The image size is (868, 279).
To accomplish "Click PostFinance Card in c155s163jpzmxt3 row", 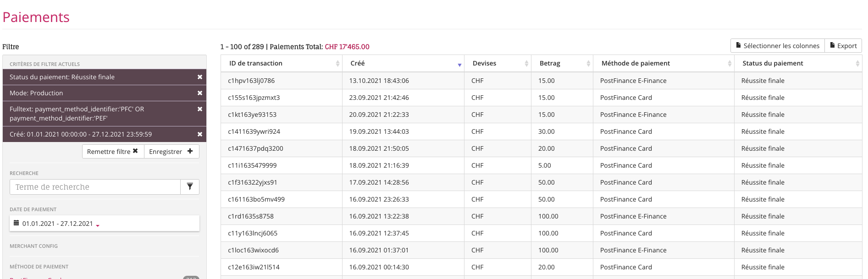I will 626,98.
